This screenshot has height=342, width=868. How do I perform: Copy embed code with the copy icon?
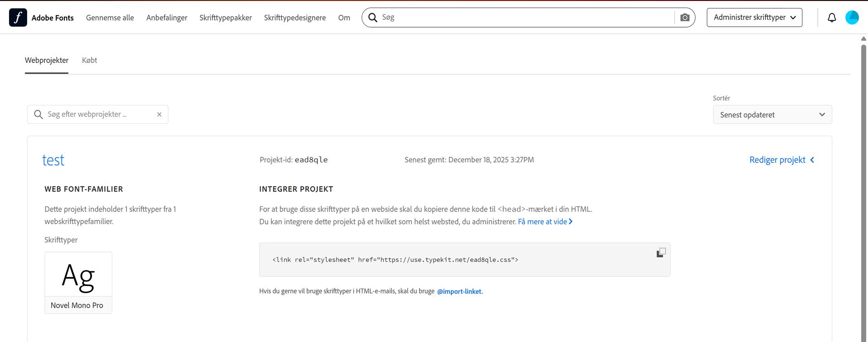[x=661, y=252]
